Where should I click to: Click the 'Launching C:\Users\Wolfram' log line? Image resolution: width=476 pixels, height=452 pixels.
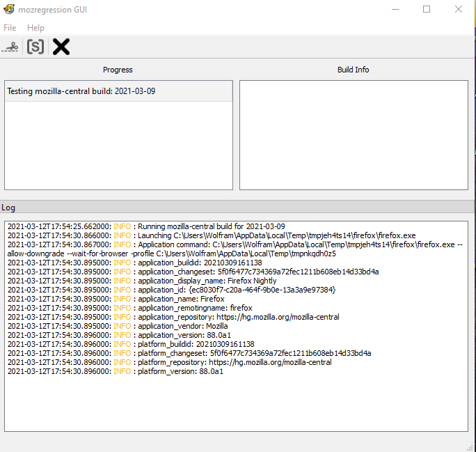[212, 235]
